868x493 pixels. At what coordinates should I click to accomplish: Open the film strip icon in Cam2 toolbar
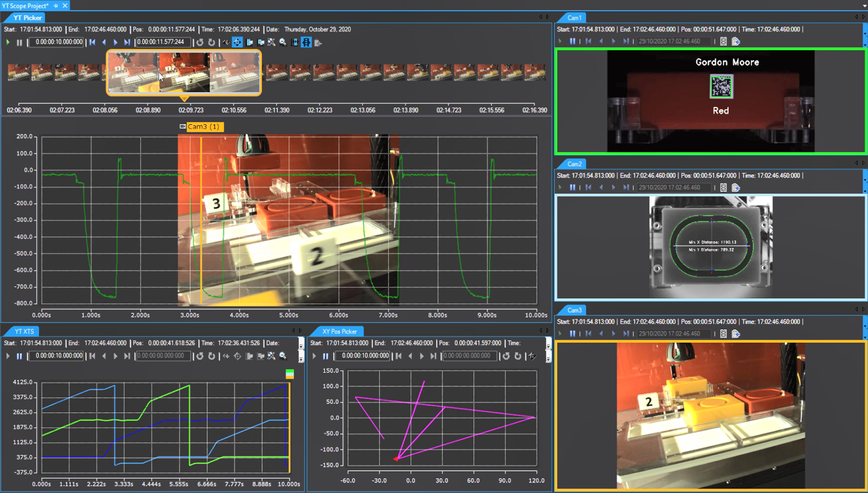click(723, 187)
